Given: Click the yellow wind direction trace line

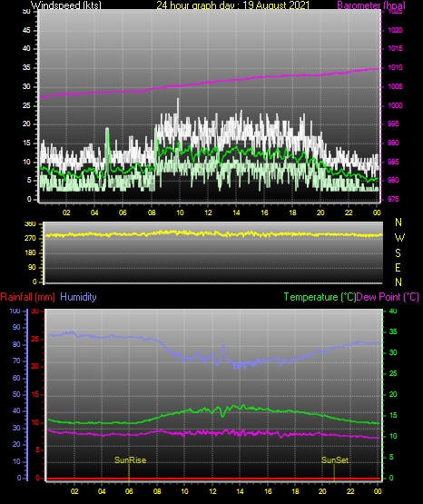Looking at the screenshot, I should 213,233.
